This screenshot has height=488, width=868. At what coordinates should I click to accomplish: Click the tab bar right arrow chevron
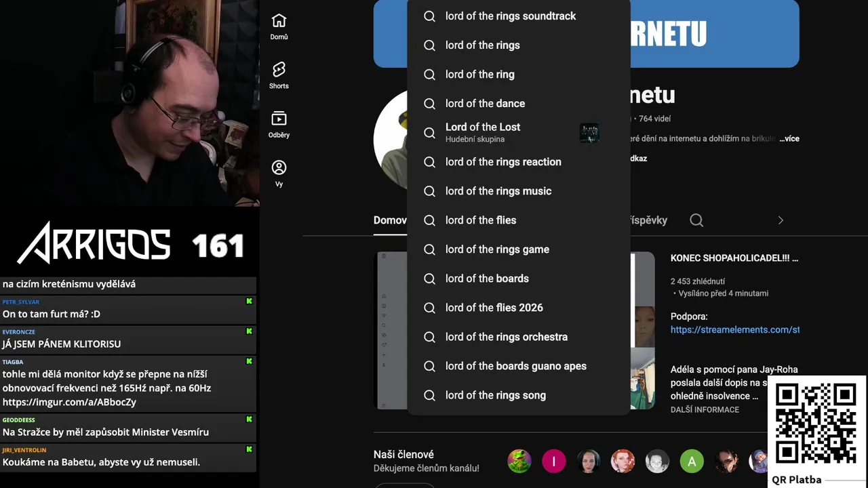[781, 220]
